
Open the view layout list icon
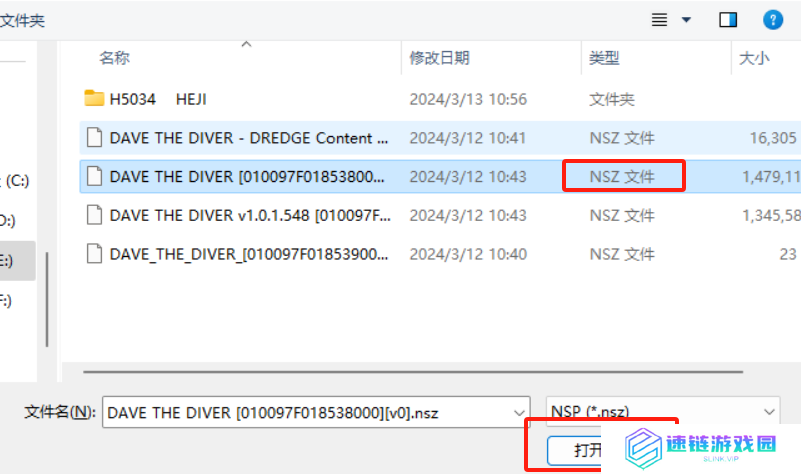click(x=659, y=20)
